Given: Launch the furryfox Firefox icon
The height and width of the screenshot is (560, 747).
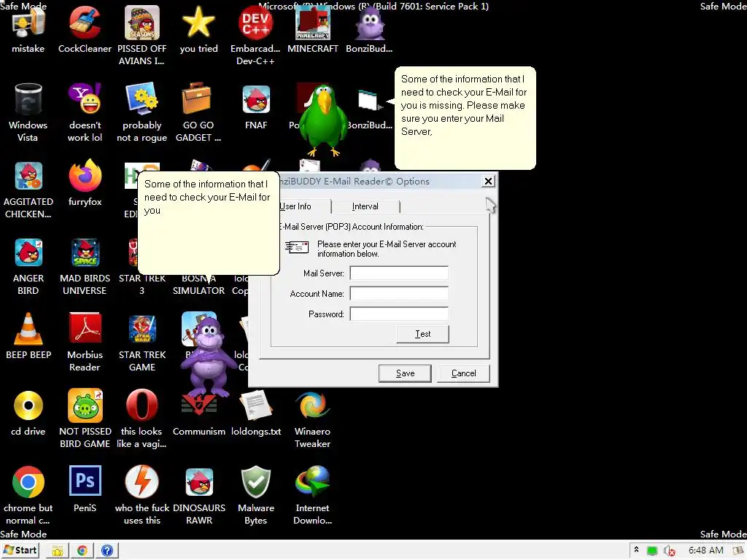Looking at the screenshot, I should [85, 175].
